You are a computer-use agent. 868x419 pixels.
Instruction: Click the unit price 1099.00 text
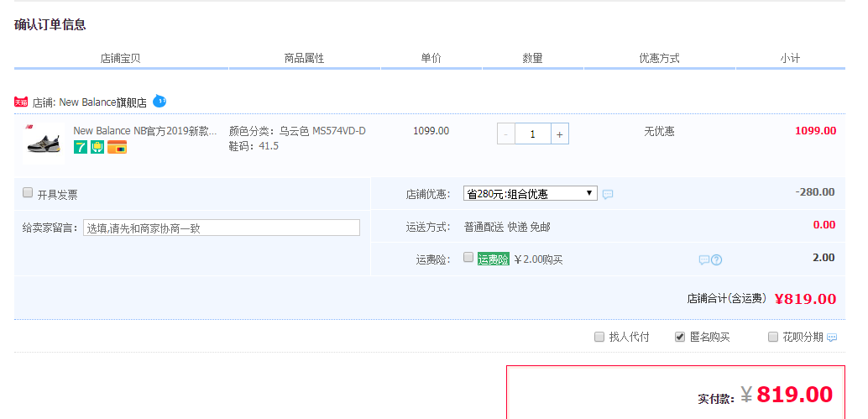(431, 131)
